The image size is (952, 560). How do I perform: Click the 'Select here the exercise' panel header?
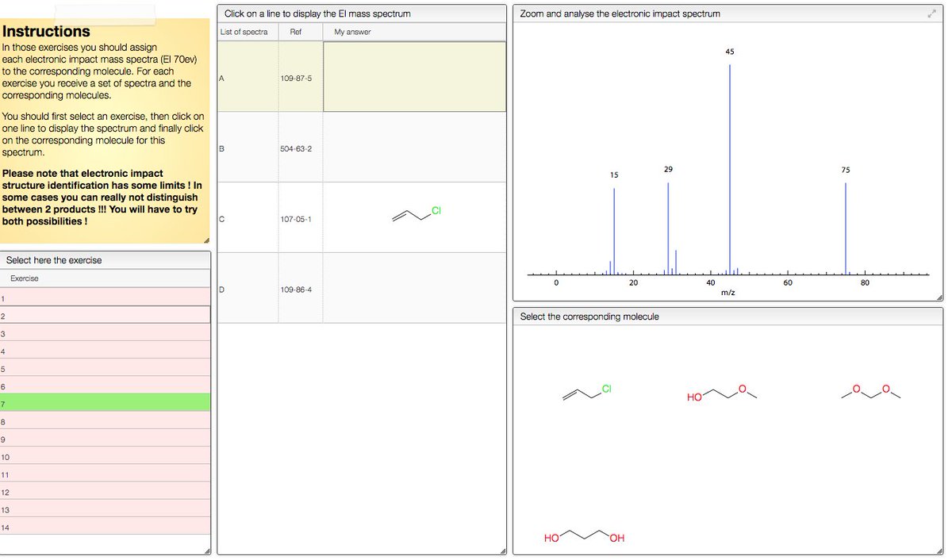pyautogui.click(x=106, y=260)
